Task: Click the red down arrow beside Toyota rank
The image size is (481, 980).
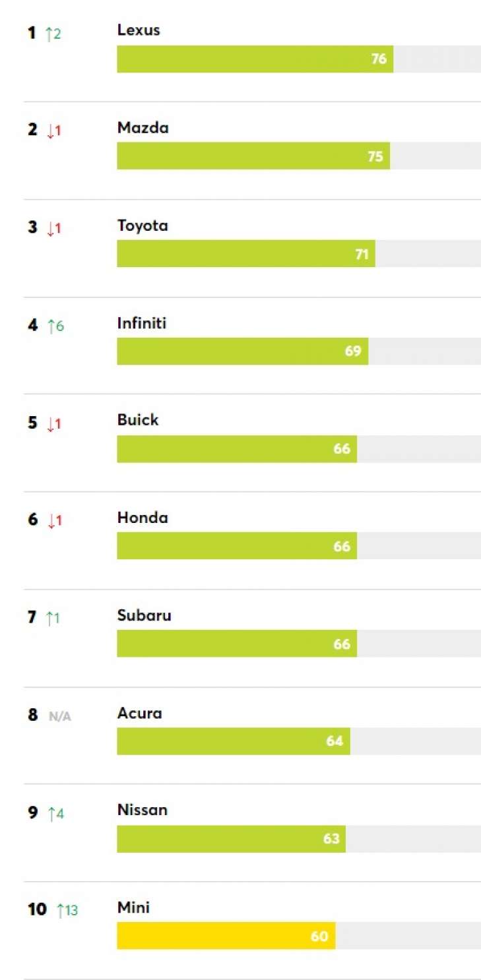Action: [50, 229]
